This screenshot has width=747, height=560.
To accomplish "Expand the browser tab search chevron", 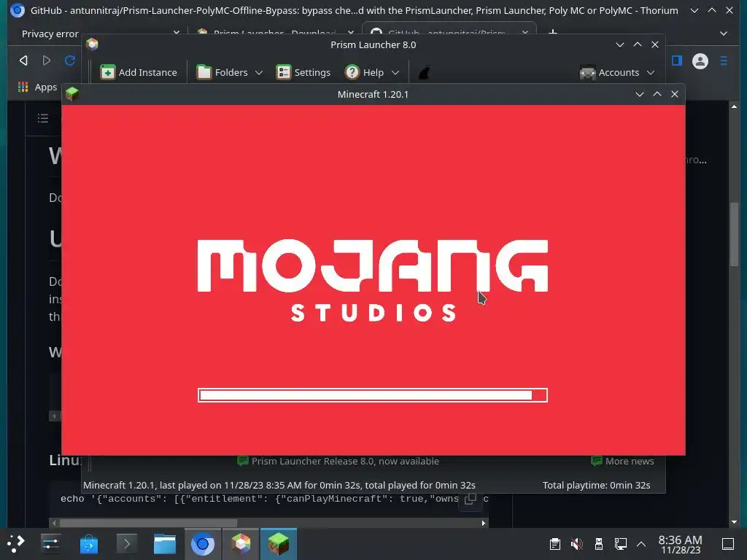I will [x=724, y=34].
